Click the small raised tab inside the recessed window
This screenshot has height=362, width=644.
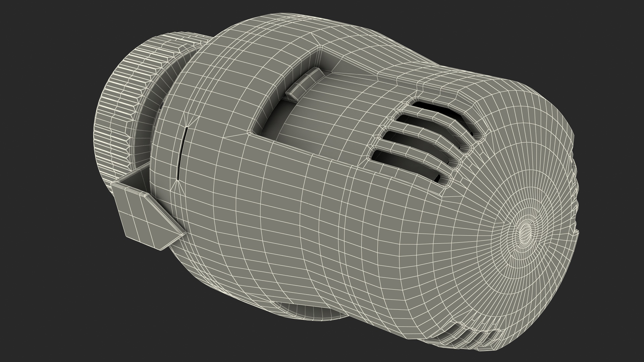[305, 84]
